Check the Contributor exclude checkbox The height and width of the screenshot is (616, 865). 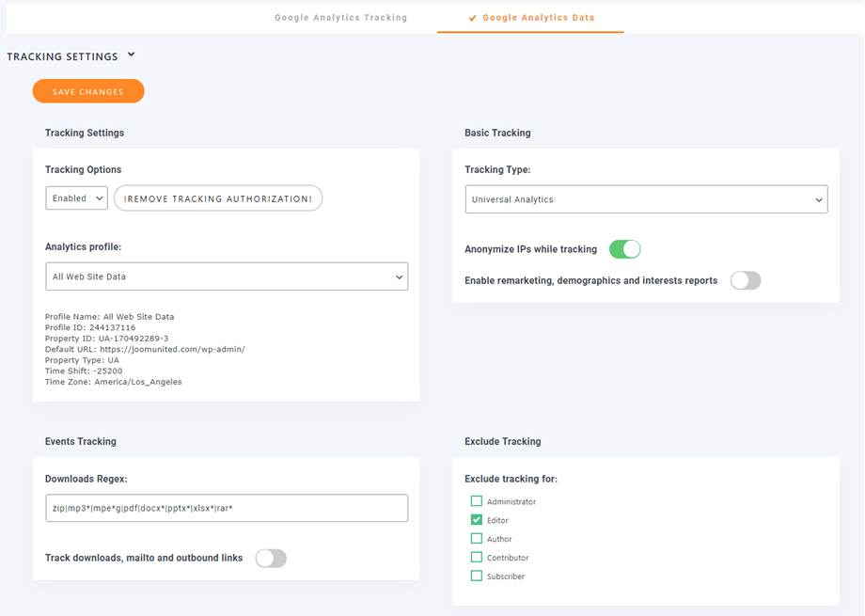[477, 558]
